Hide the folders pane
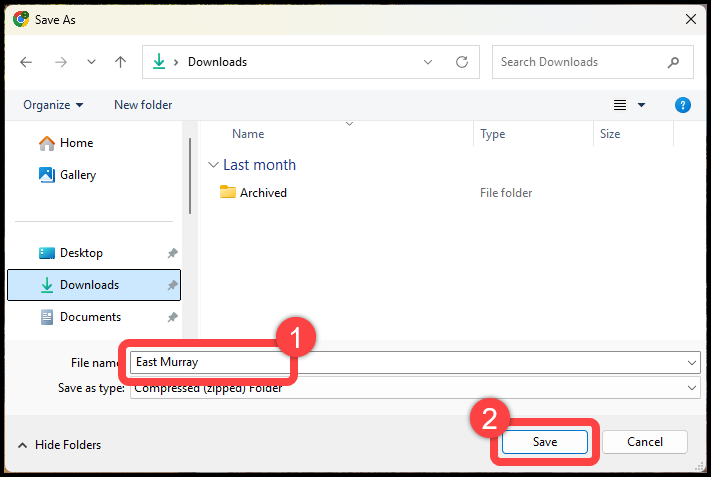Image resolution: width=711 pixels, height=477 pixels. click(x=59, y=445)
